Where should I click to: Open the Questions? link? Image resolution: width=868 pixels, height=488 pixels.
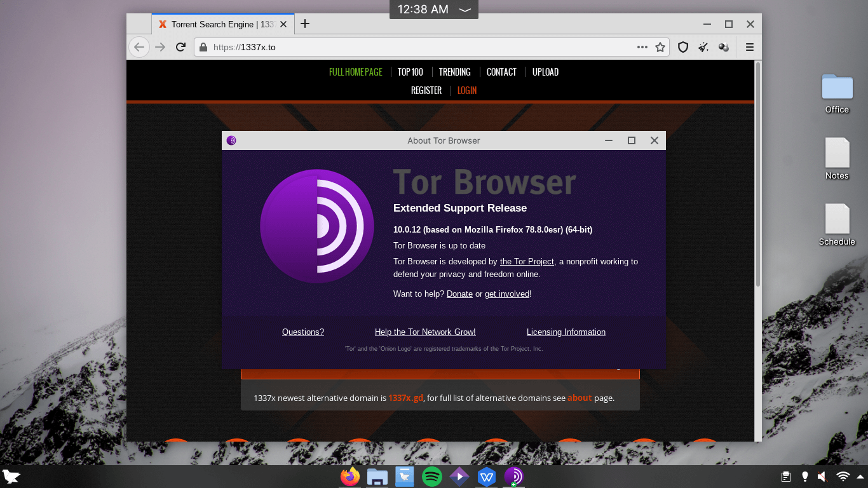pos(303,332)
